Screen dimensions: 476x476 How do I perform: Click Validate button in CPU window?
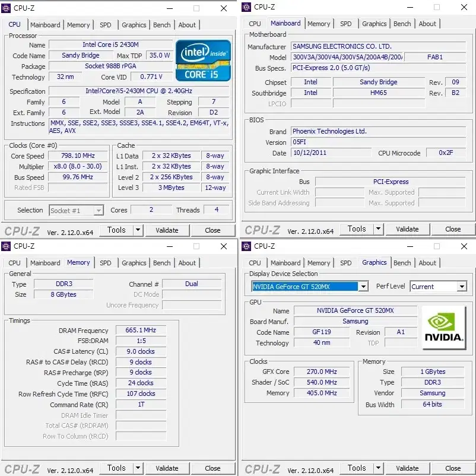(167, 230)
